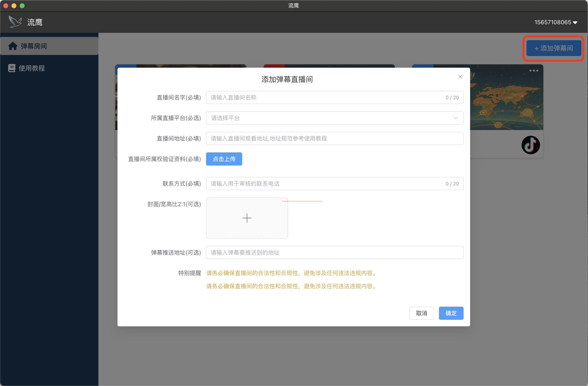588x386 pixels.
Task: Open account dropdown 15657108065
Action: (x=556, y=22)
